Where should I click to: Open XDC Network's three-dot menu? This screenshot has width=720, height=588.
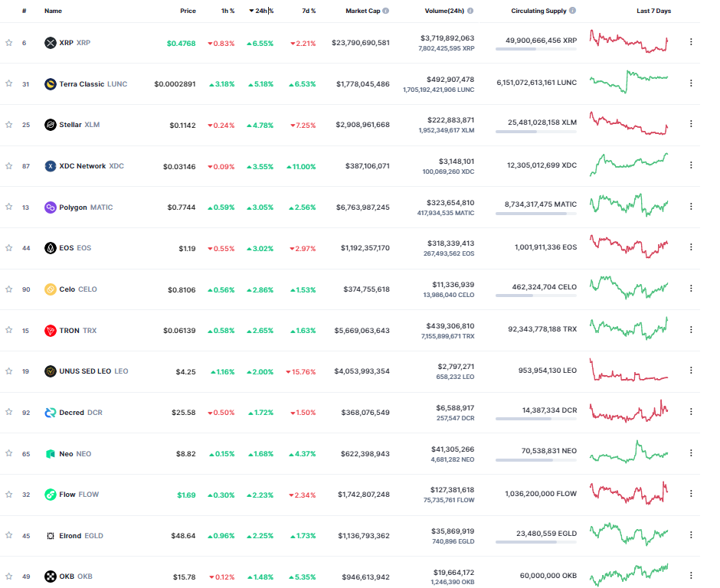[x=691, y=165]
